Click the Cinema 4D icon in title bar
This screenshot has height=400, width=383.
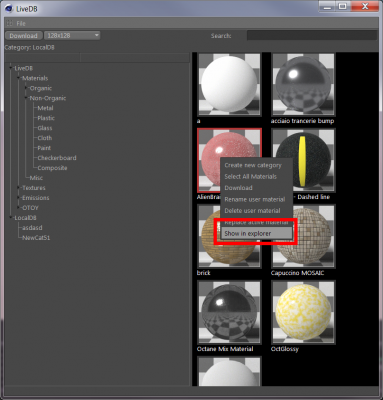tap(9, 9)
